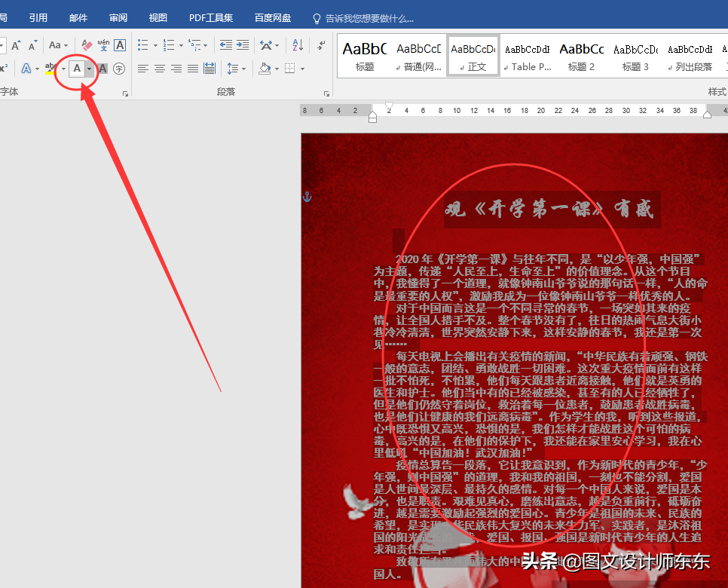Apply the 正文 style

coord(473,57)
